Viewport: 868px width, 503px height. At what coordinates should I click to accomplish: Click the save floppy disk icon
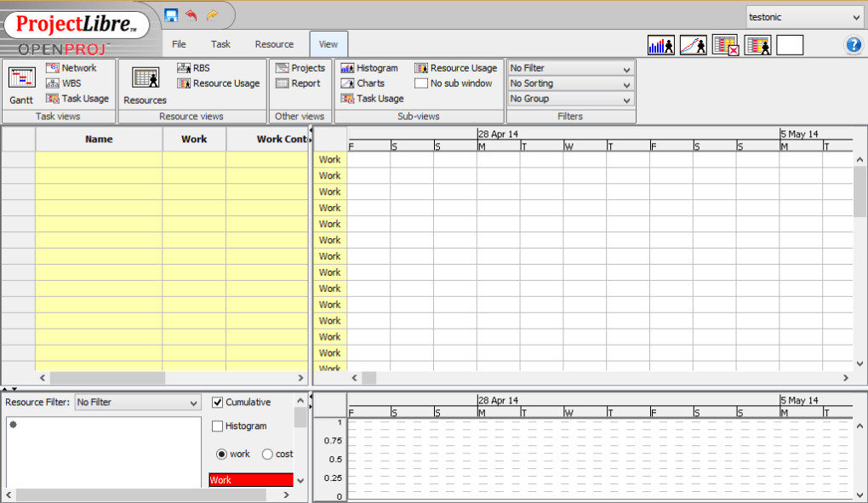pos(171,15)
